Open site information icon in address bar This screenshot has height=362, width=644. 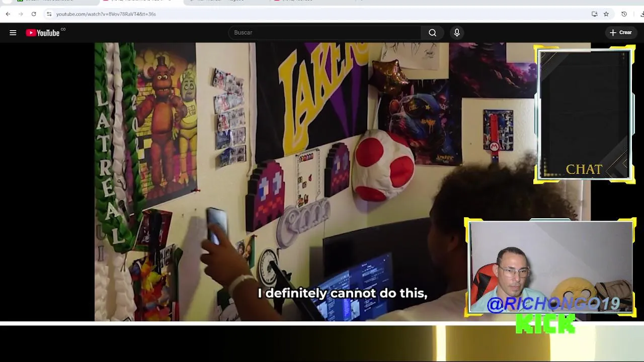(49, 14)
